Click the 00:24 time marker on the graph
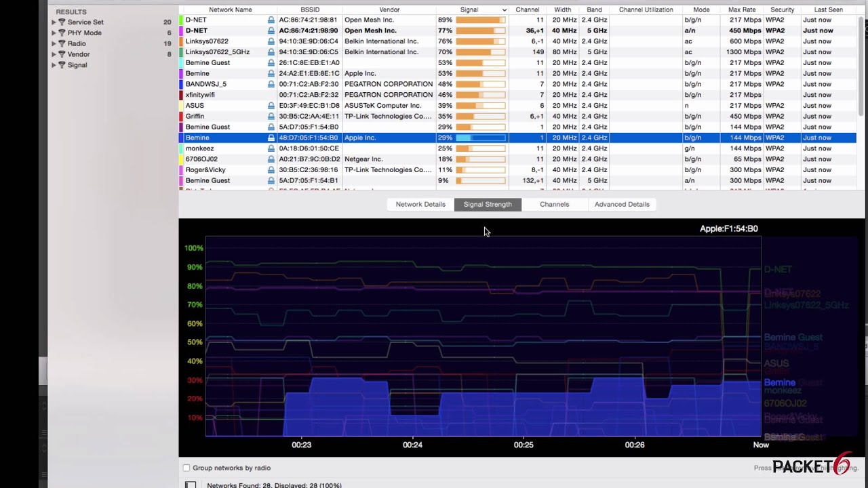 click(x=412, y=445)
